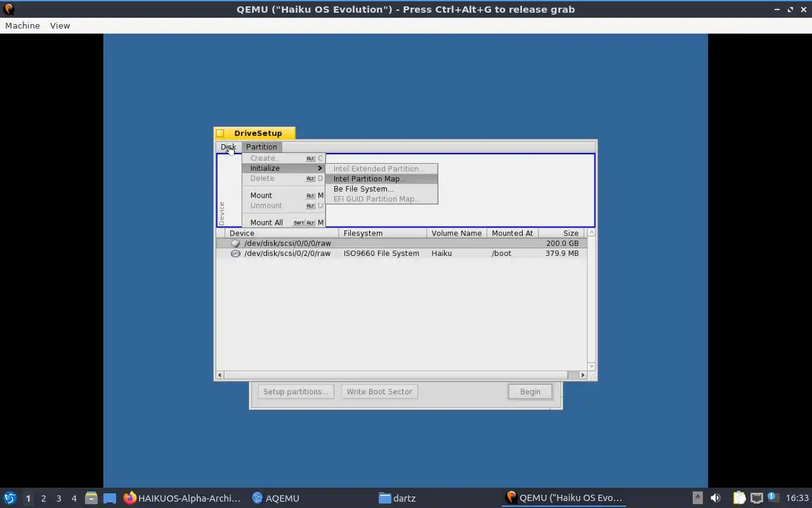Click the Haiku volume name cell
The image size is (812, 508).
point(442,253)
